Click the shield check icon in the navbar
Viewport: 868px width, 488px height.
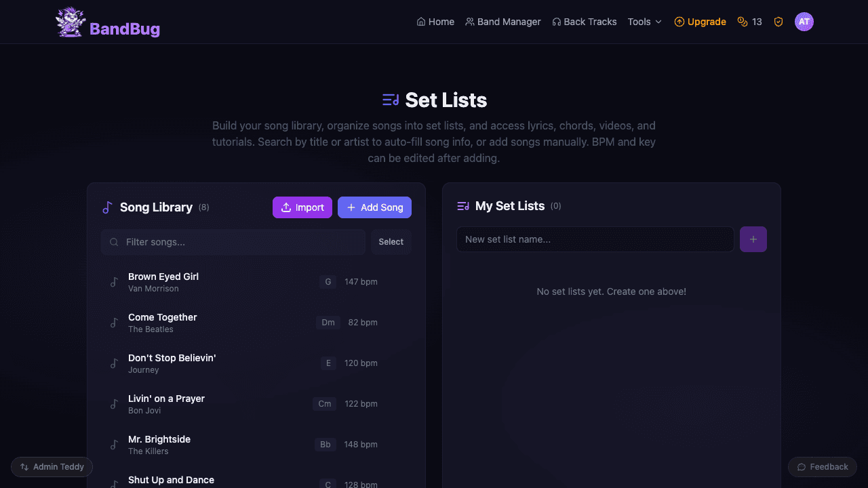778,21
